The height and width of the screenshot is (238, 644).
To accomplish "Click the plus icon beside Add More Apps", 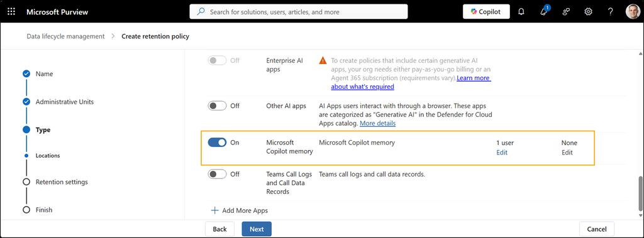I will [x=214, y=210].
